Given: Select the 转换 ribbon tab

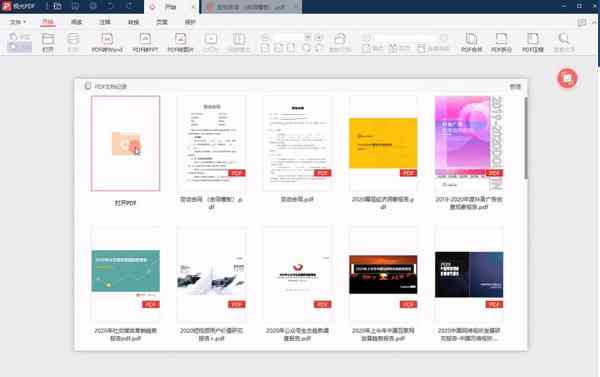Looking at the screenshot, I should (133, 22).
